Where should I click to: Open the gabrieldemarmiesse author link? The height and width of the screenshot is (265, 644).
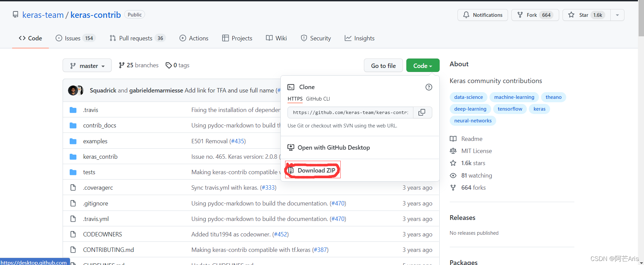(x=156, y=90)
